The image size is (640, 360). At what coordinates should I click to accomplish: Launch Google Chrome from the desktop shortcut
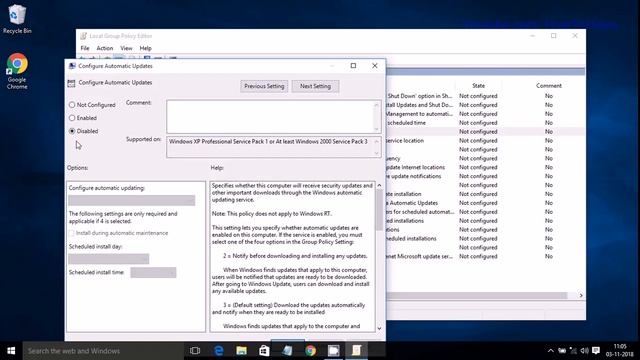click(17, 71)
